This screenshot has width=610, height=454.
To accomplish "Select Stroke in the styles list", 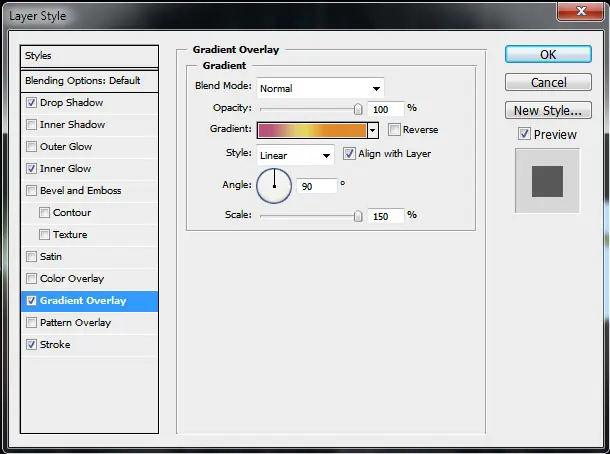I will (x=89, y=345).
